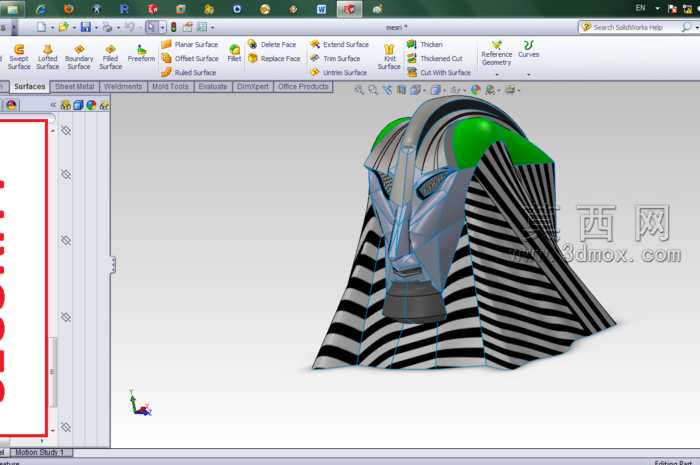Select the Knit Surface tool
The width and height of the screenshot is (700, 465).
click(389, 57)
